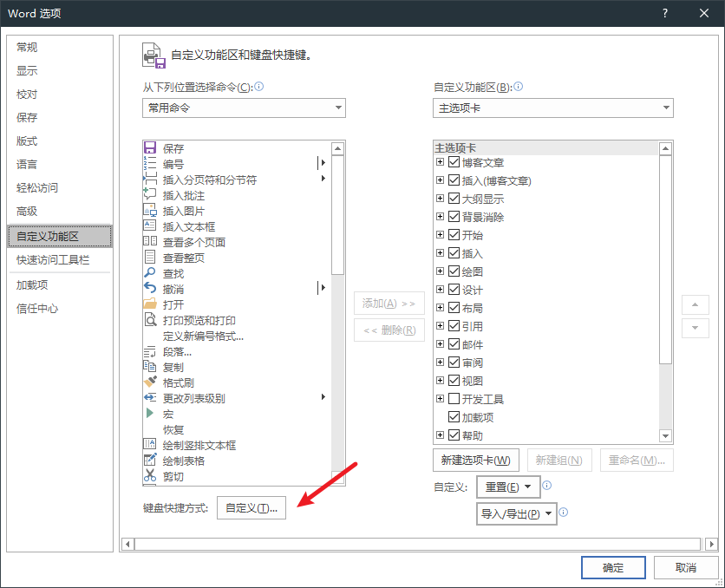Switch to 快速访问工具栏 settings page
The width and height of the screenshot is (725, 588).
tap(50, 259)
